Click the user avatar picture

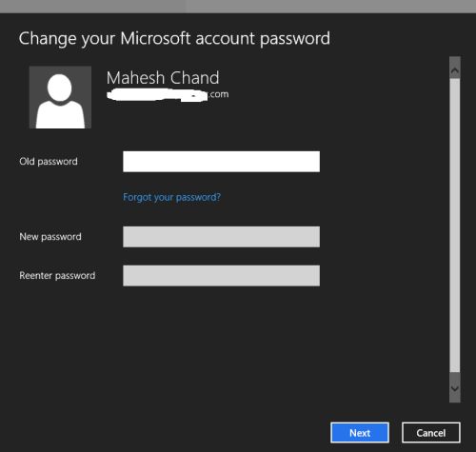tap(60, 97)
